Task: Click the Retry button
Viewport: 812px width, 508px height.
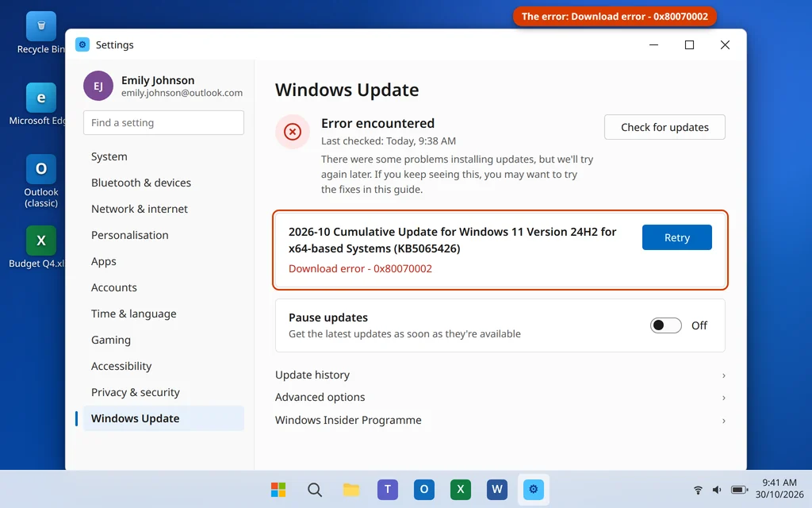Action: click(x=677, y=237)
